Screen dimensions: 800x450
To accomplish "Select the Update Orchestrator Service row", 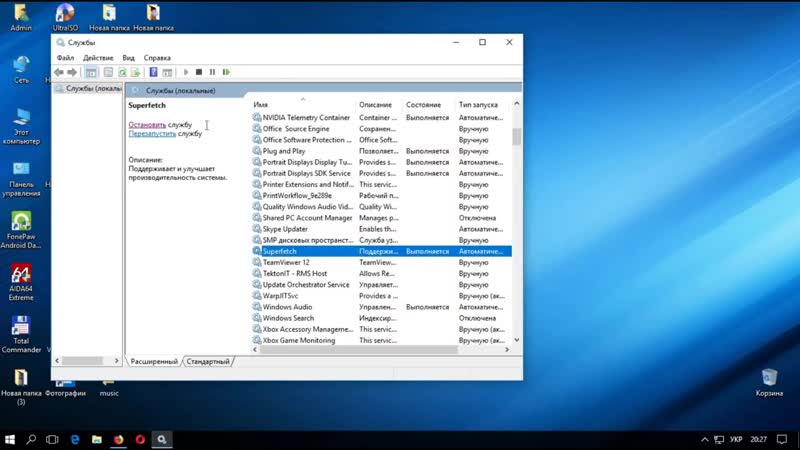I will (x=382, y=285).
